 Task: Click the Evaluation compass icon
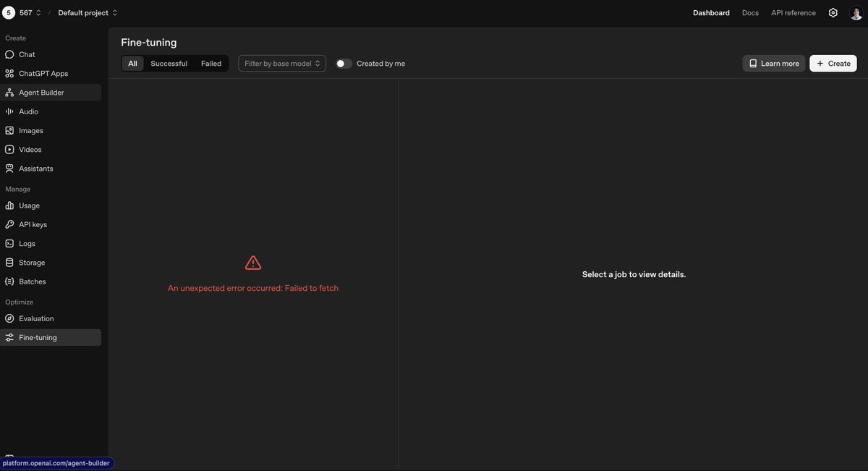pos(9,318)
